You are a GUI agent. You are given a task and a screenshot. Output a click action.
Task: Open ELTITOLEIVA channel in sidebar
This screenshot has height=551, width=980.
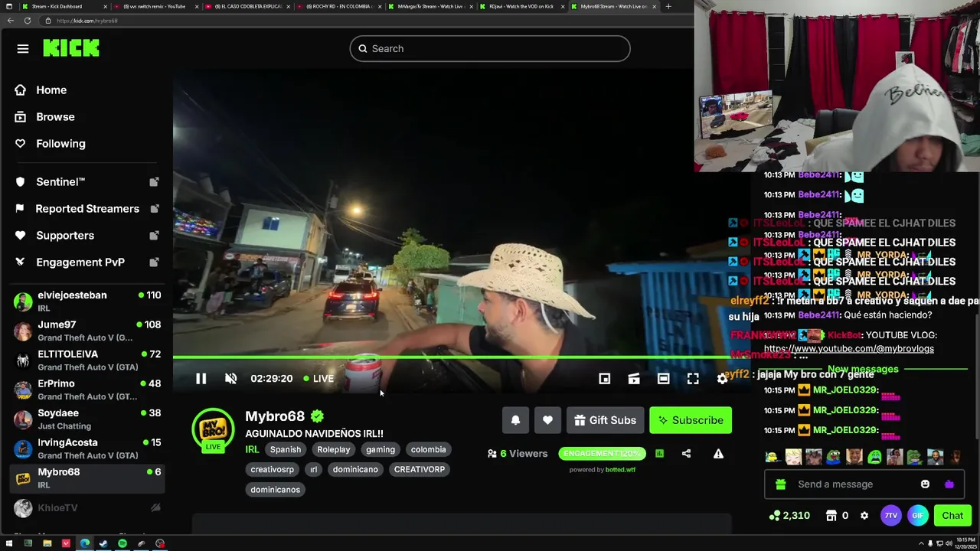point(88,360)
